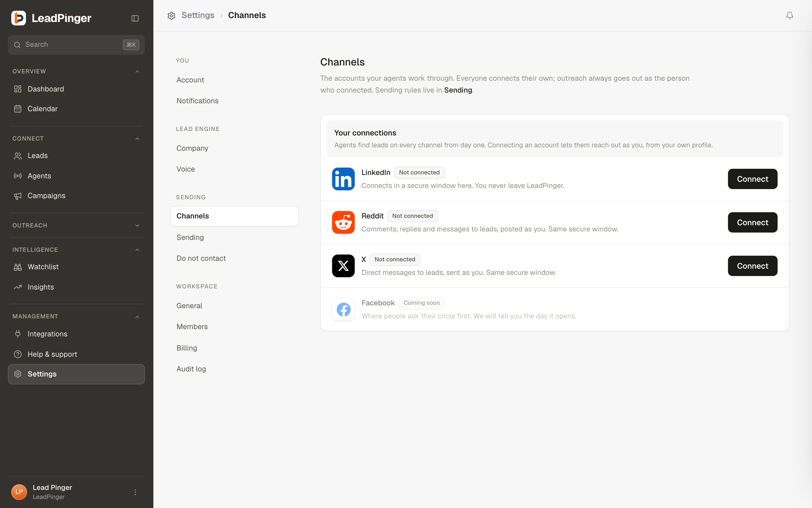Open Do not contact settings
812x508 pixels.
tap(234, 258)
